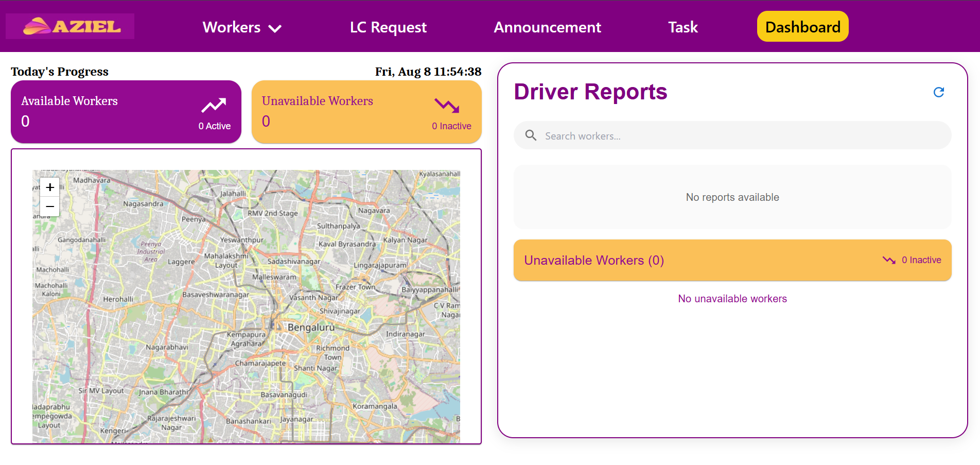The width and height of the screenshot is (980, 465).
Task: Click the downward trend icon on Unavailable Workers card
Action: pyautogui.click(x=446, y=106)
